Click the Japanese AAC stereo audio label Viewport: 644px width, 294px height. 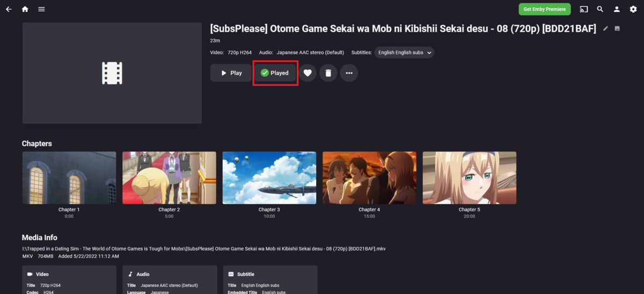click(x=310, y=53)
